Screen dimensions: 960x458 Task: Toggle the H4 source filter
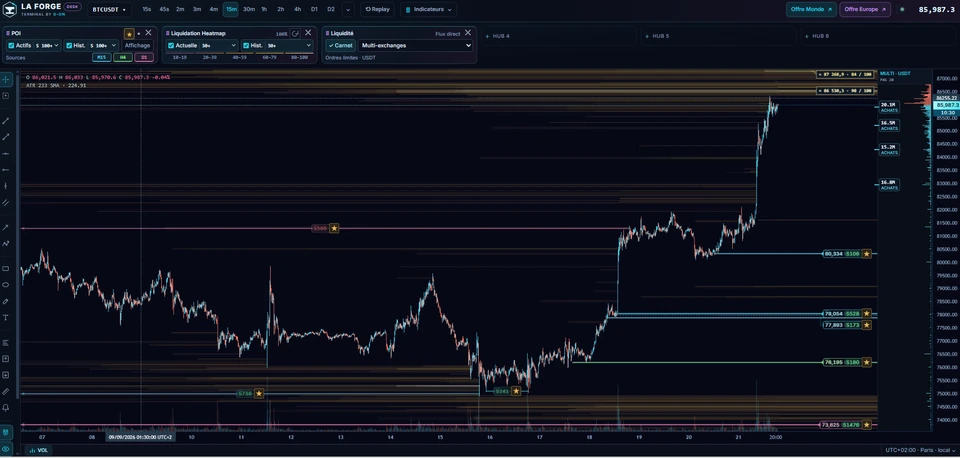(x=122, y=58)
